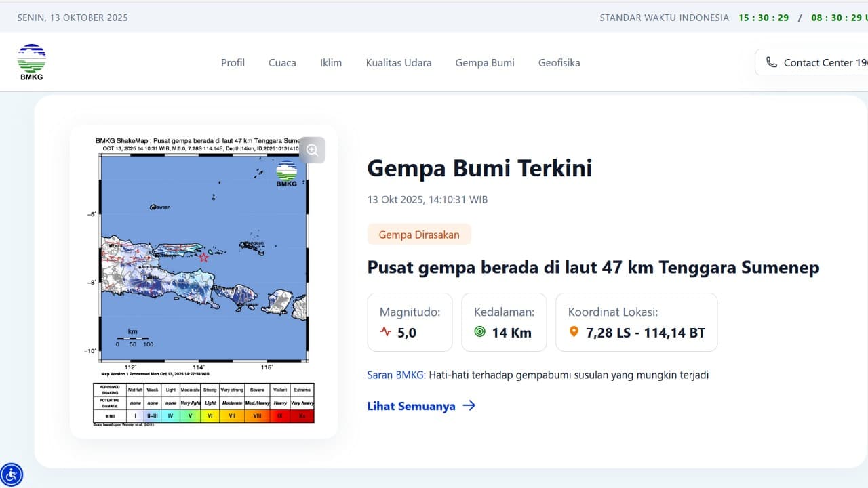Click the green depth icon in Kedalaman card

[x=479, y=333]
